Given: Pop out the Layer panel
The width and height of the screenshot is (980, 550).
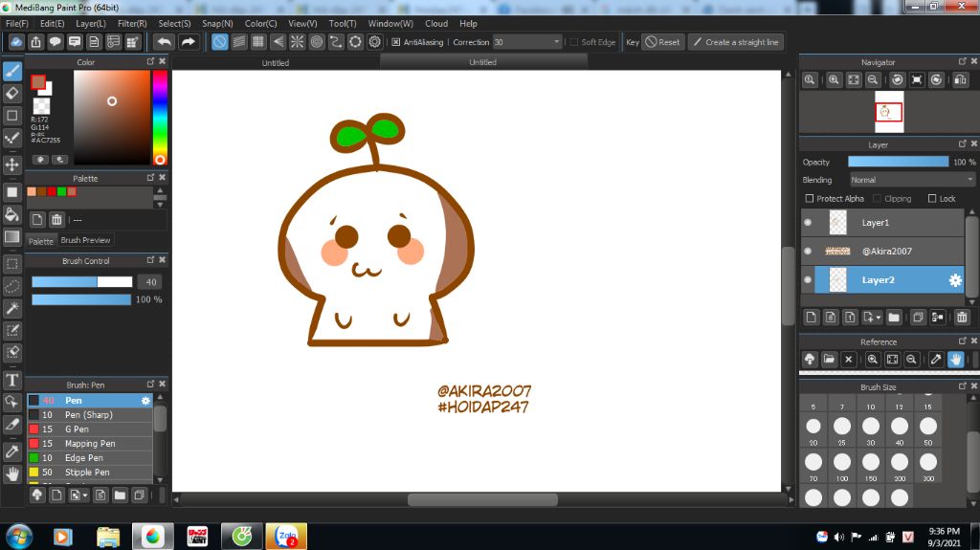Looking at the screenshot, I should (x=962, y=143).
